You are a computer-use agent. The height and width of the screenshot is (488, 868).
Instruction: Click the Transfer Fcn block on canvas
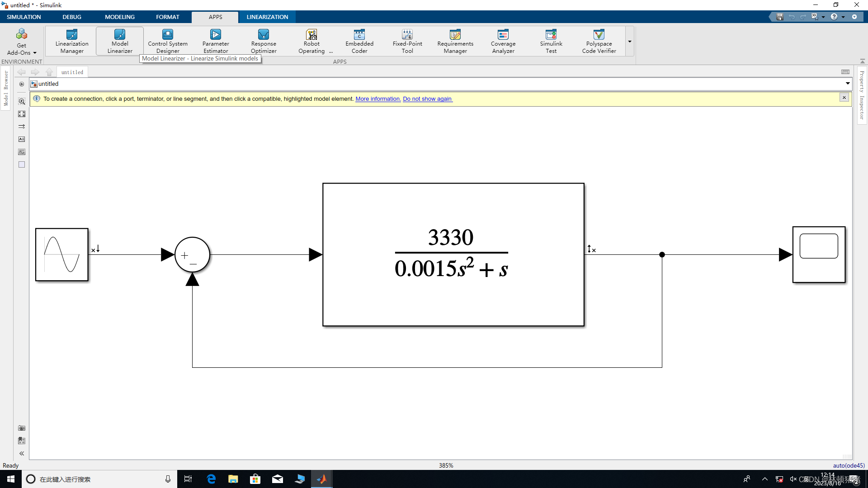(453, 254)
